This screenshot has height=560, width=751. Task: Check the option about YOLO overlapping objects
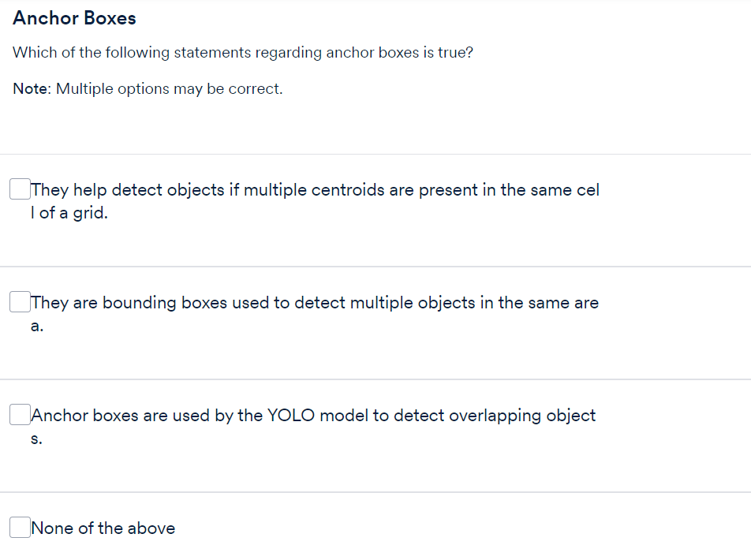(x=19, y=414)
